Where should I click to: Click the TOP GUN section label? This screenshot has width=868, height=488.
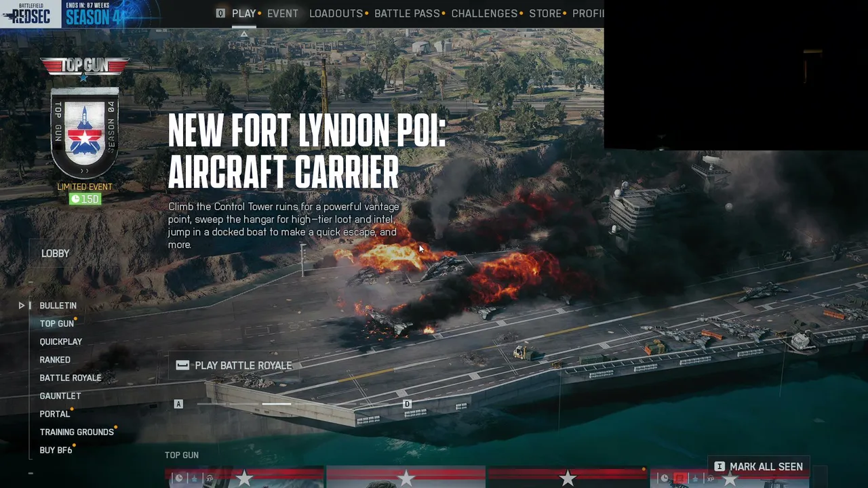click(182, 455)
